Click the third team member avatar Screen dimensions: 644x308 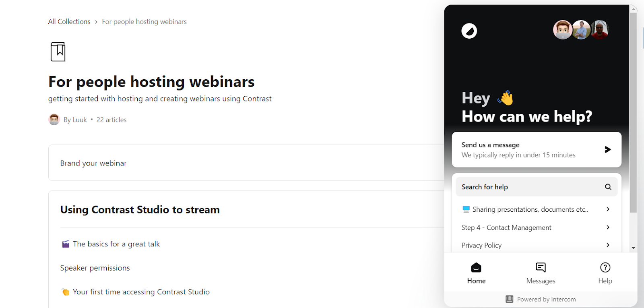click(x=600, y=30)
